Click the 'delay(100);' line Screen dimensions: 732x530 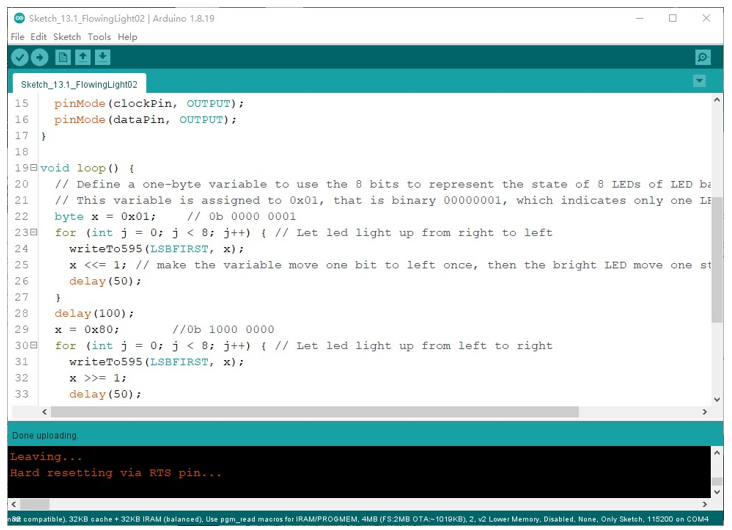(94, 313)
